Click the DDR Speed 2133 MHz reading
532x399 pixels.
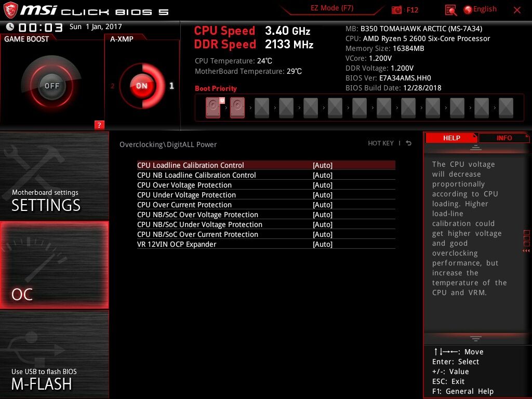(x=254, y=44)
